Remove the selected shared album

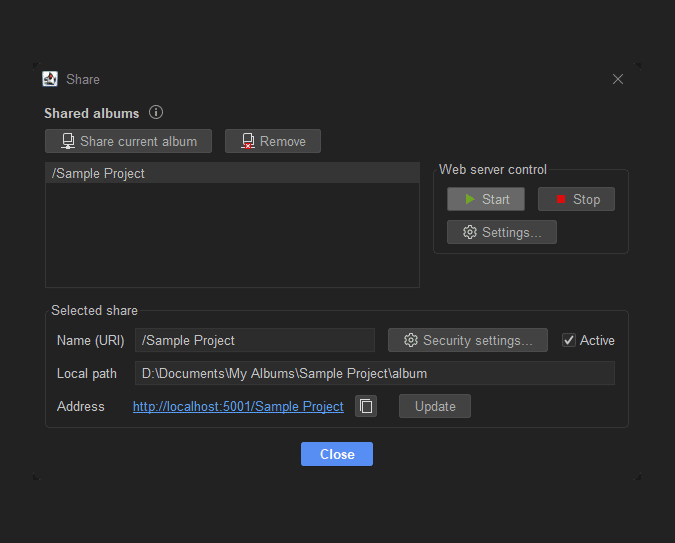point(273,141)
